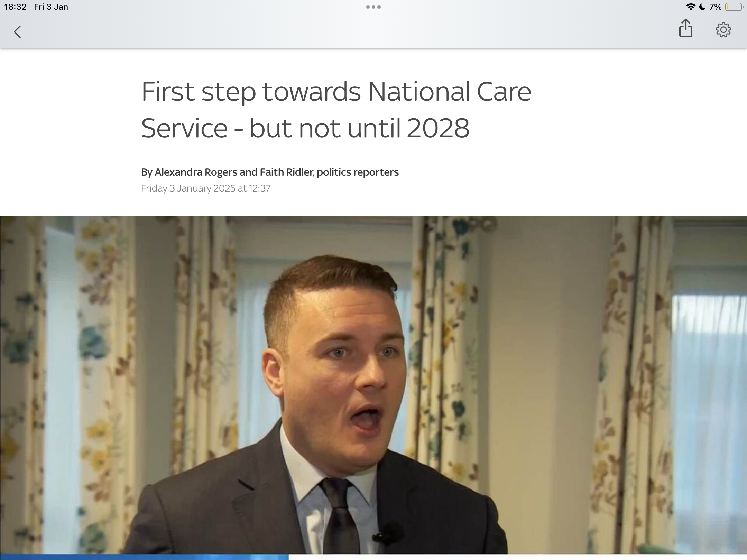Tap 'politics reporters' in the byline
Viewport: 747px width, 560px height.
tap(358, 172)
